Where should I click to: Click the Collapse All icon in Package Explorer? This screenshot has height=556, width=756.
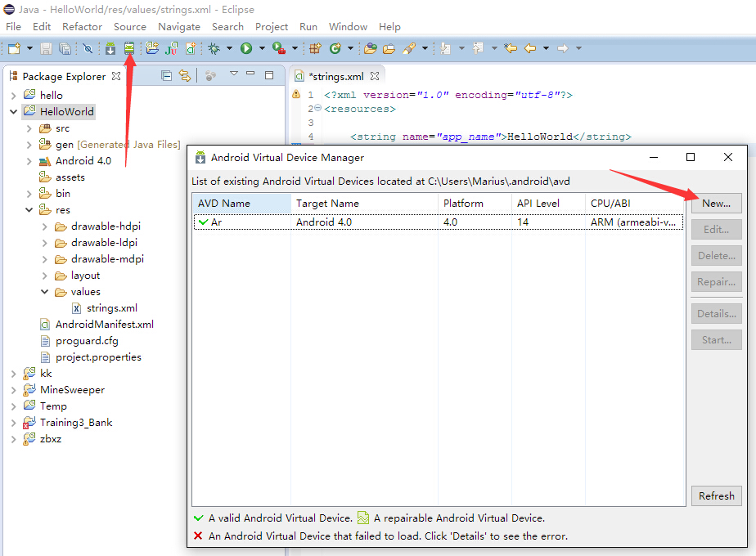(x=167, y=76)
